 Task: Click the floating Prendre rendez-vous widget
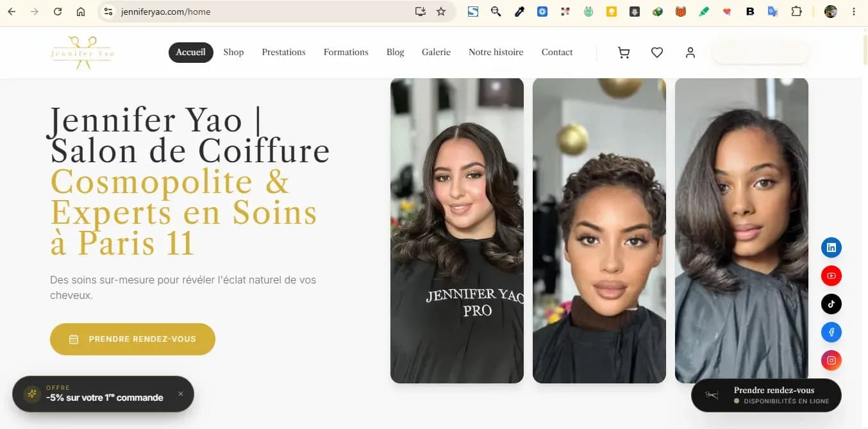pyautogui.click(x=766, y=395)
